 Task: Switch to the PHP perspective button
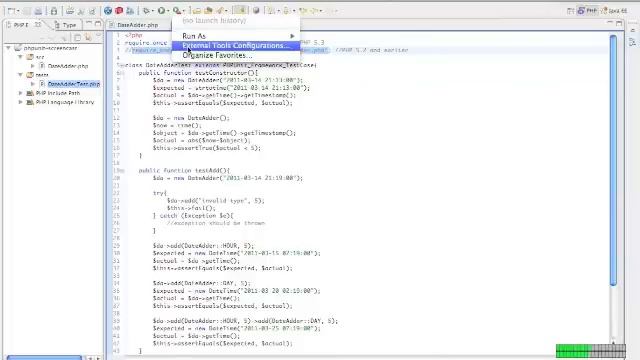(587, 11)
